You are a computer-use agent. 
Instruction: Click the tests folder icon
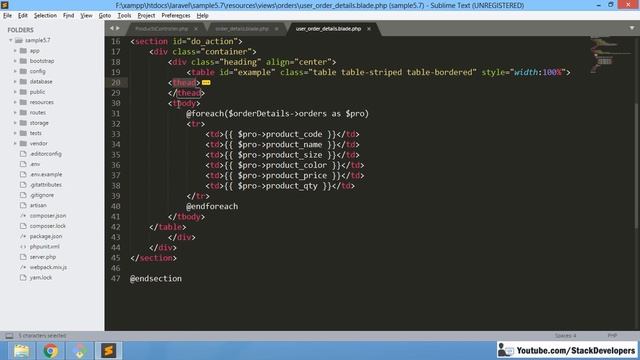(23, 133)
